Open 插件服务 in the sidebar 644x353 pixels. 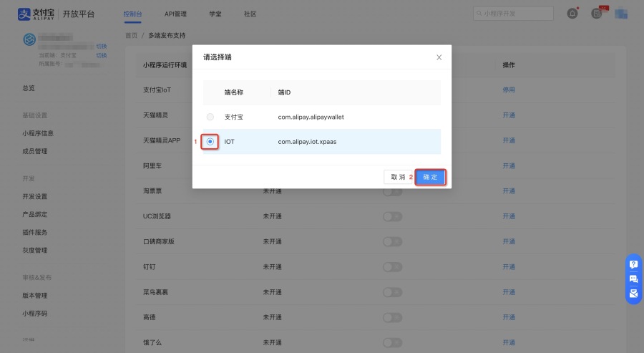(35, 232)
